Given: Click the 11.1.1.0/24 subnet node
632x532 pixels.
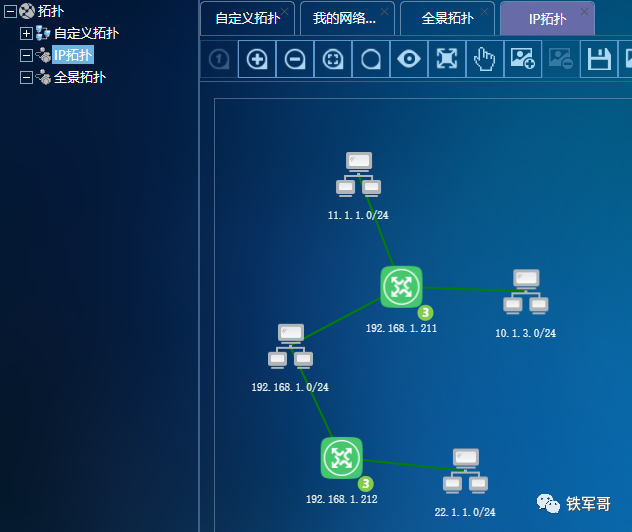Looking at the screenshot, I should click(x=358, y=174).
